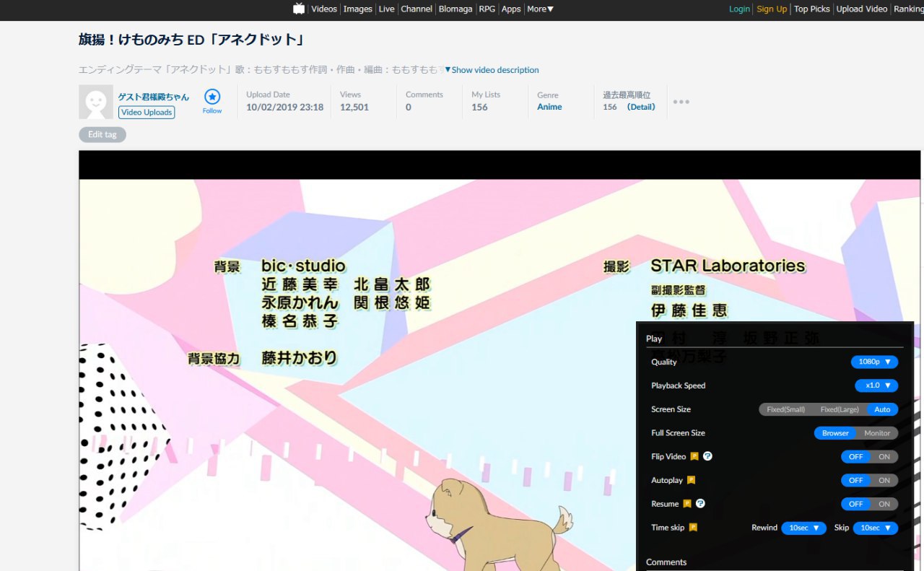Open the three-dot more options menu
The image size is (924, 571).
pos(681,102)
